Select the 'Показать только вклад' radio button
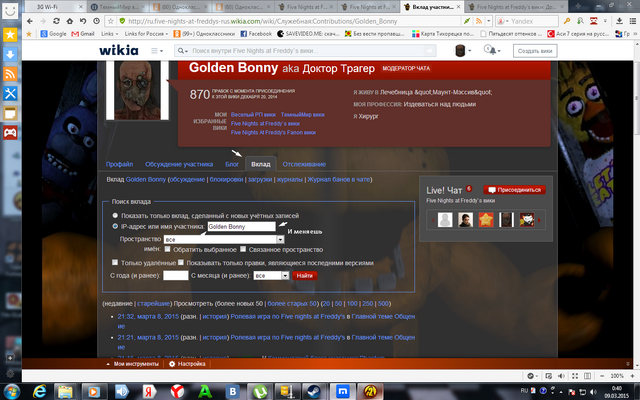This screenshot has width=640, height=400. click(x=115, y=215)
